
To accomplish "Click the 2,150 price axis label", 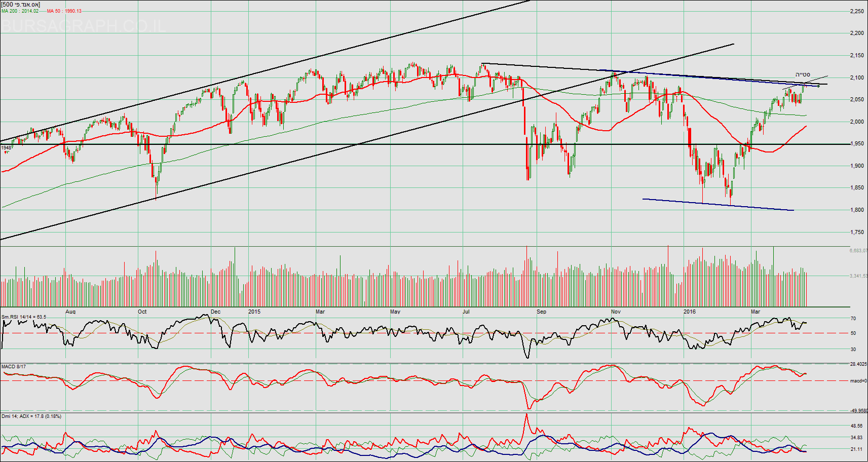I will coord(857,56).
